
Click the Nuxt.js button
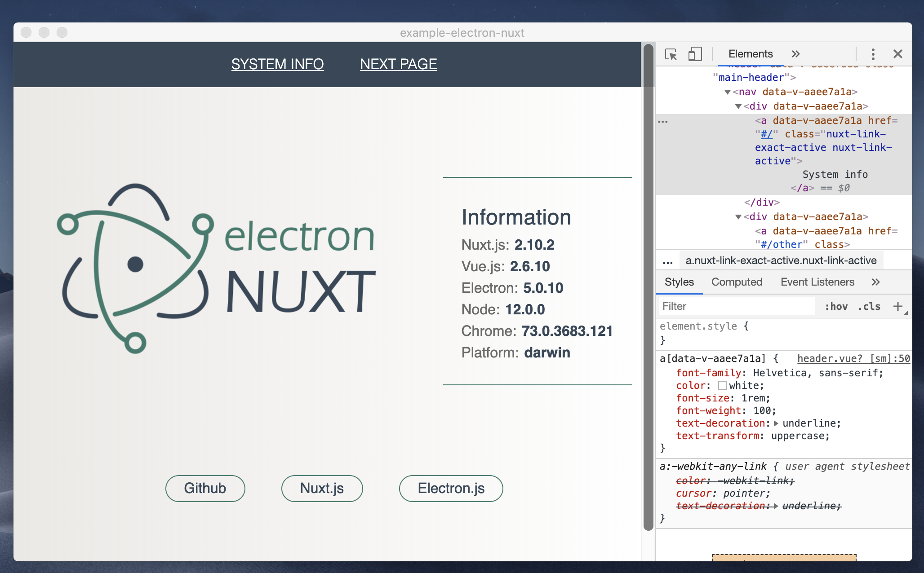click(x=322, y=488)
